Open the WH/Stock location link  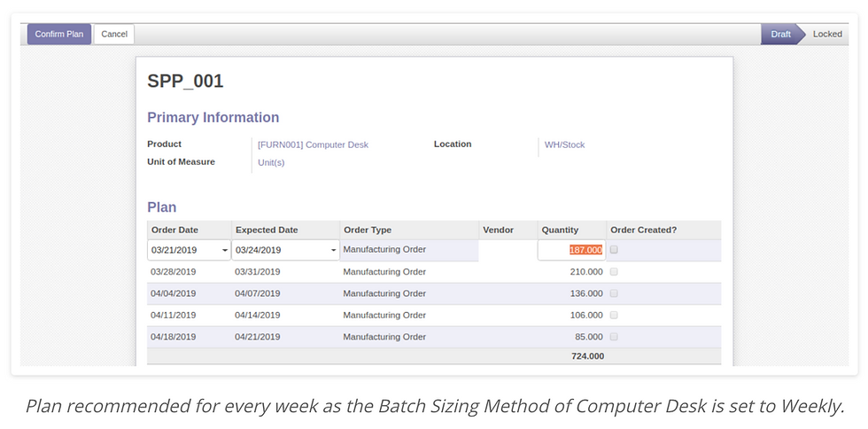565,144
